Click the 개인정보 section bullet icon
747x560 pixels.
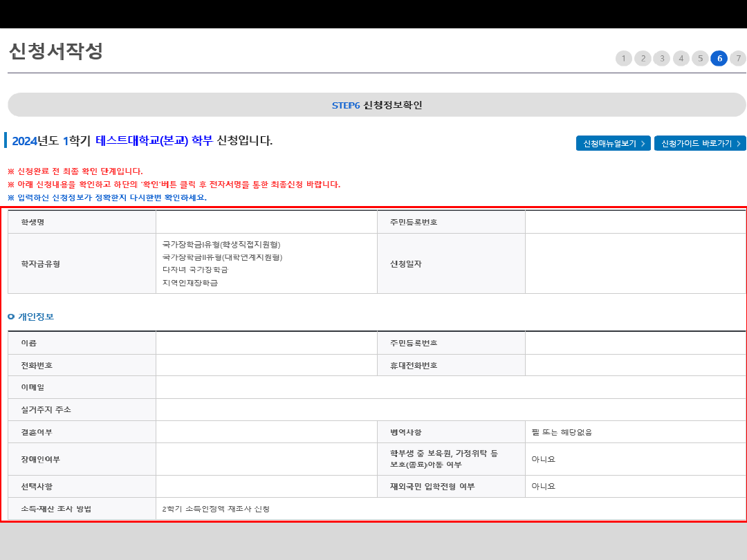(x=11, y=317)
